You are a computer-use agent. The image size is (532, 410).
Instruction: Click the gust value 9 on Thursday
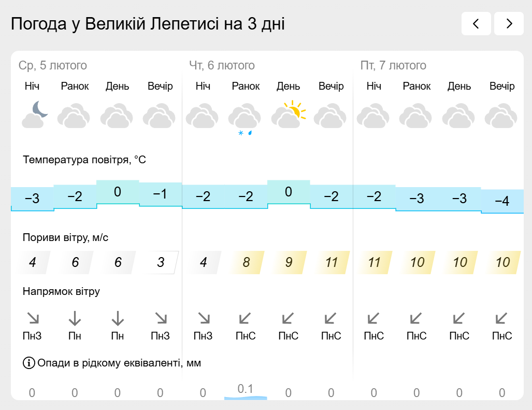[x=289, y=262]
